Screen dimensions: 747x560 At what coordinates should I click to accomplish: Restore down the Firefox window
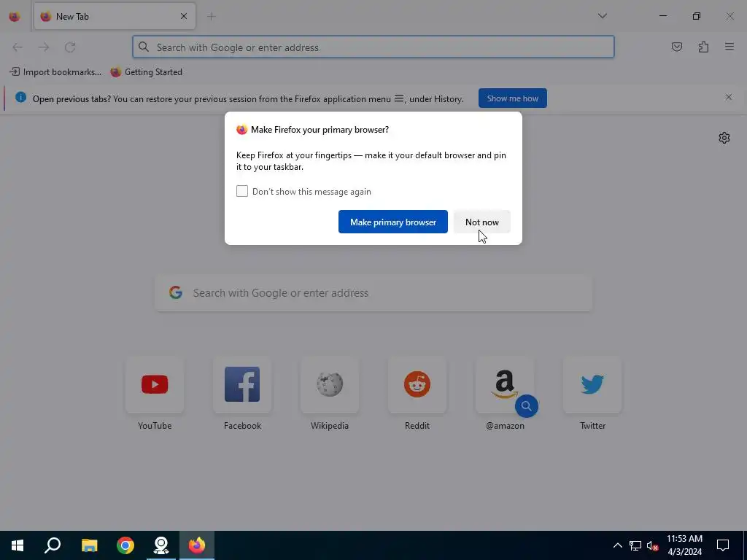tap(697, 16)
